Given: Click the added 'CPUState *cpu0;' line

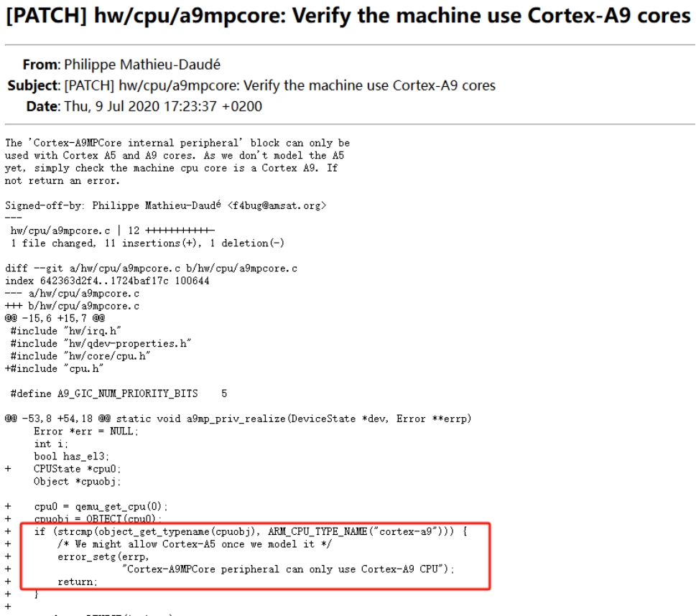Looking at the screenshot, I should point(70,470).
